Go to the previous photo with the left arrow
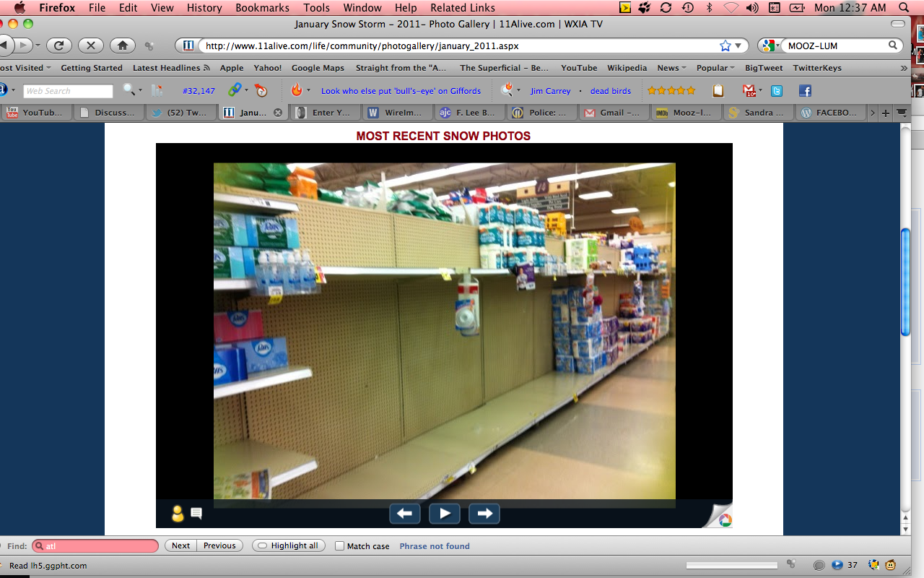The image size is (924, 578). [x=405, y=514]
